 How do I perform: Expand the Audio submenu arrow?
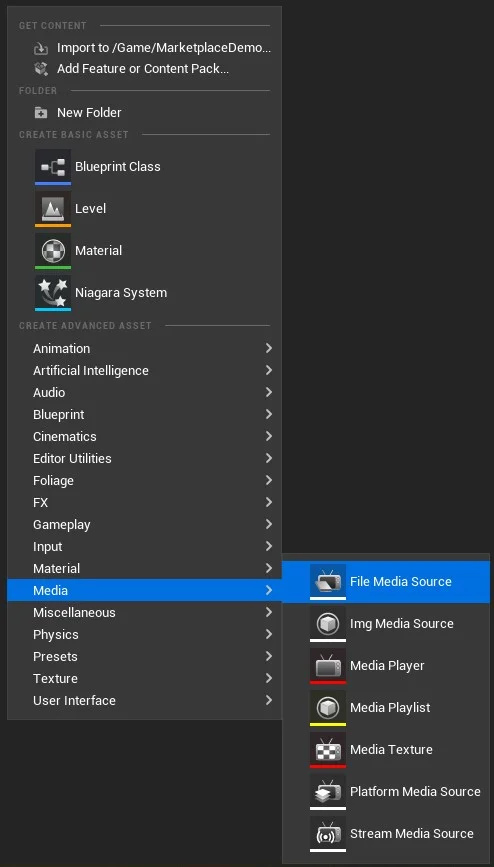[x=269, y=393]
